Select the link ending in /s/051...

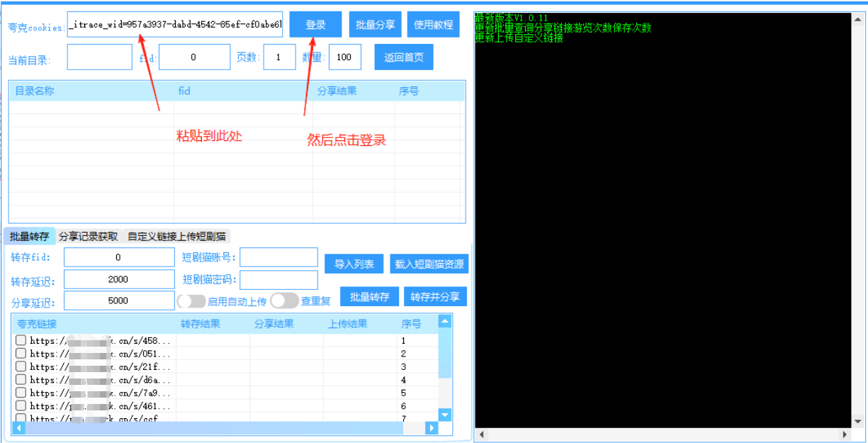[x=100, y=354]
